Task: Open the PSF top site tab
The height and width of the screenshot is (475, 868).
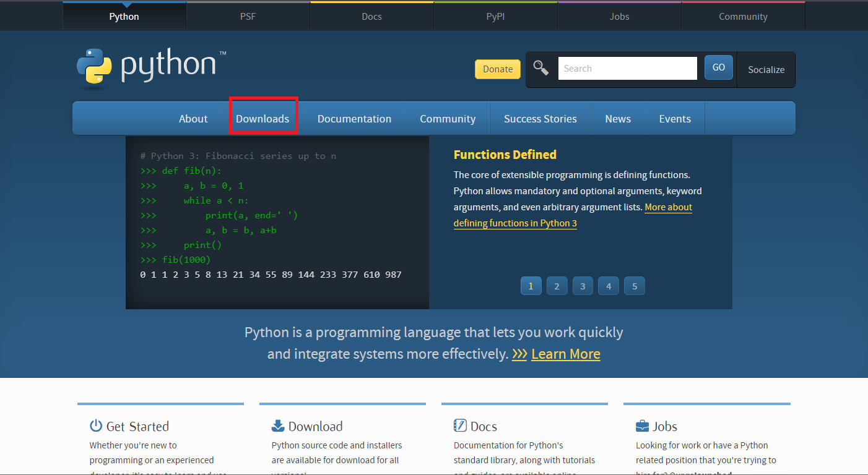Action: (x=248, y=16)
